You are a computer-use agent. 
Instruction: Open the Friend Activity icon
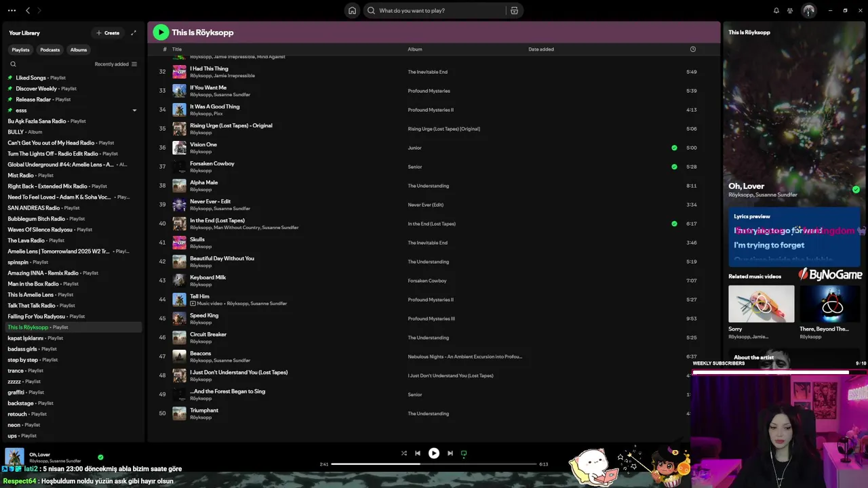(x=790, y=10)
